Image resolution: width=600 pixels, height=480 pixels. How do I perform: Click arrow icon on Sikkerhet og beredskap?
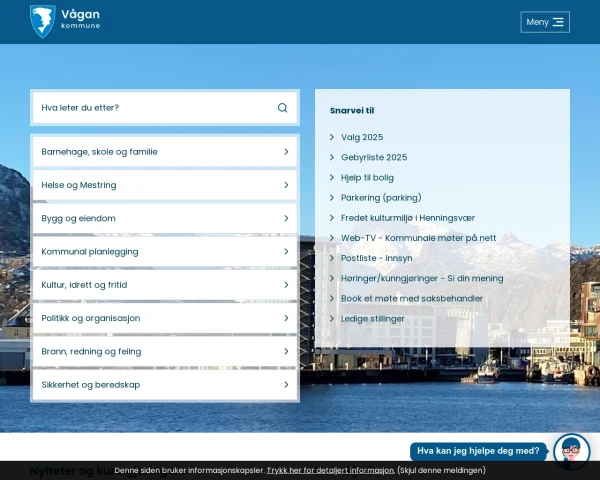click(286, 385)
